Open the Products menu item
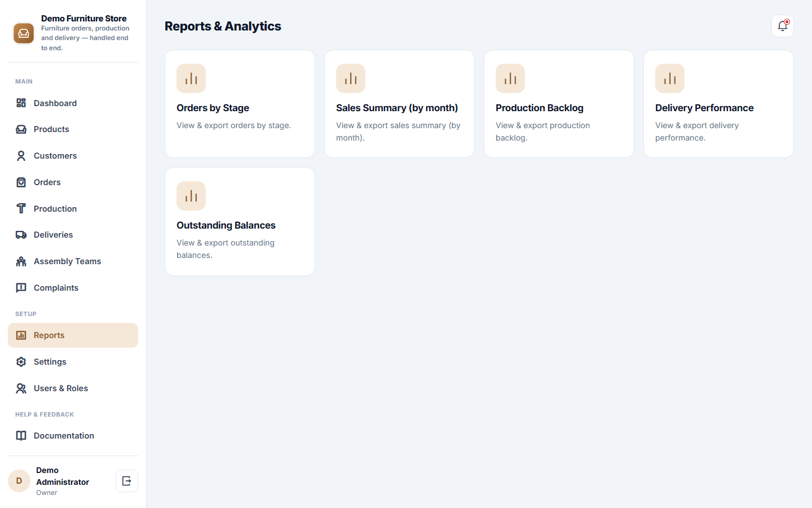The width and height of the screenshot is (812, 508). pos(73,129)
